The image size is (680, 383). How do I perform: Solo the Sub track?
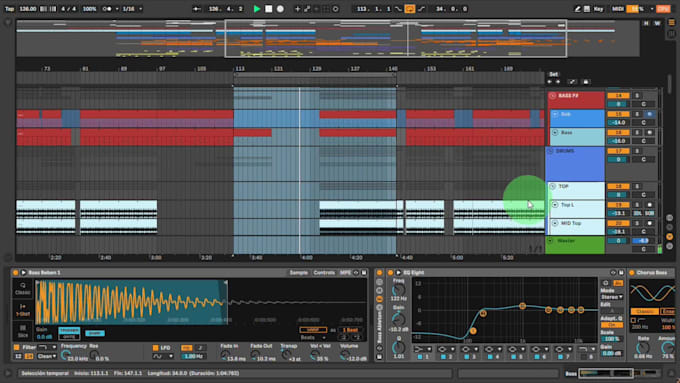(x=637, y=114)
